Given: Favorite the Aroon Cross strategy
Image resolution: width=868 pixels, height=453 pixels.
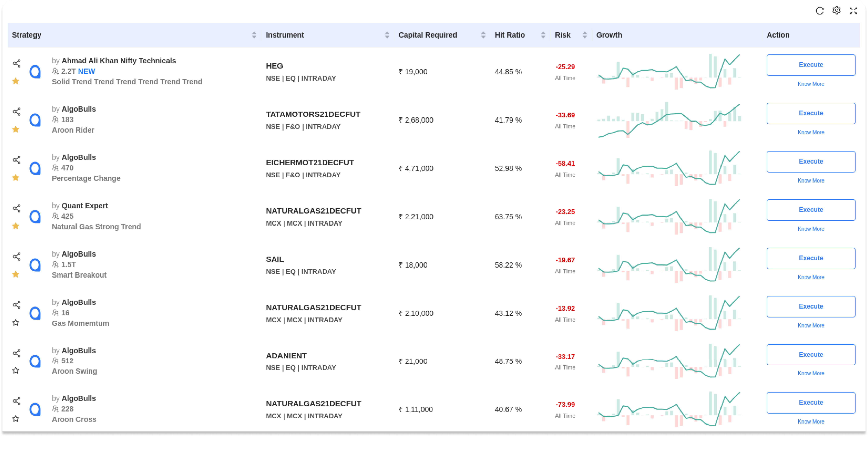Looking at the screenshot, I should pyautogui.click(x=15, y=419).
